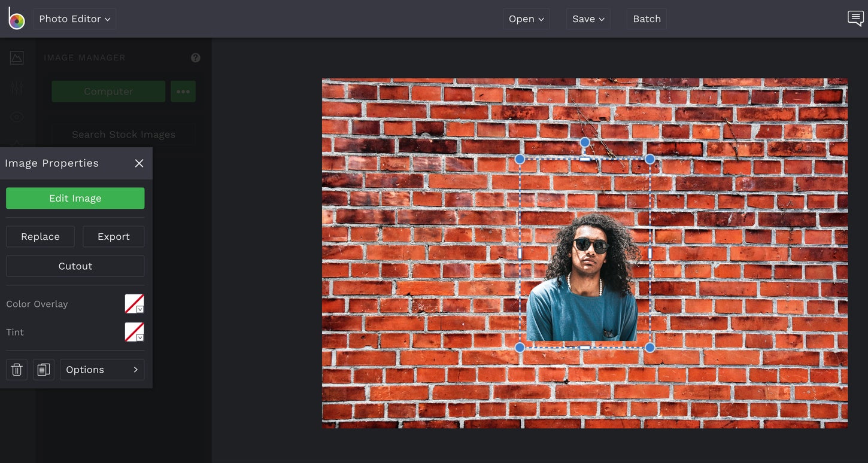Delete the selected image with trash icon
The width and height of the screenshot is (868, 463).
pyautogui.click(x=16, y=369)
